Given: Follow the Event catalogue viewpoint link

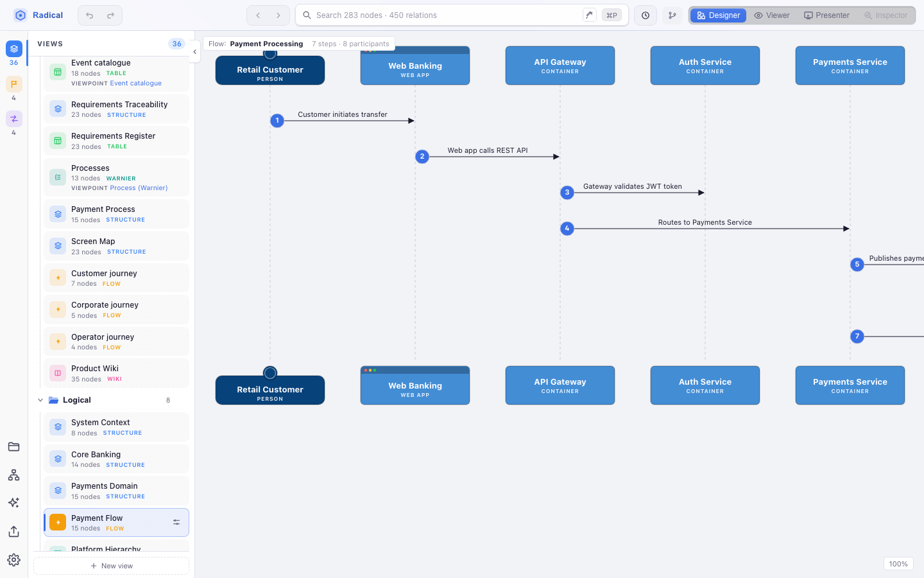Looking at the screenshot, I should pos(135,83).
